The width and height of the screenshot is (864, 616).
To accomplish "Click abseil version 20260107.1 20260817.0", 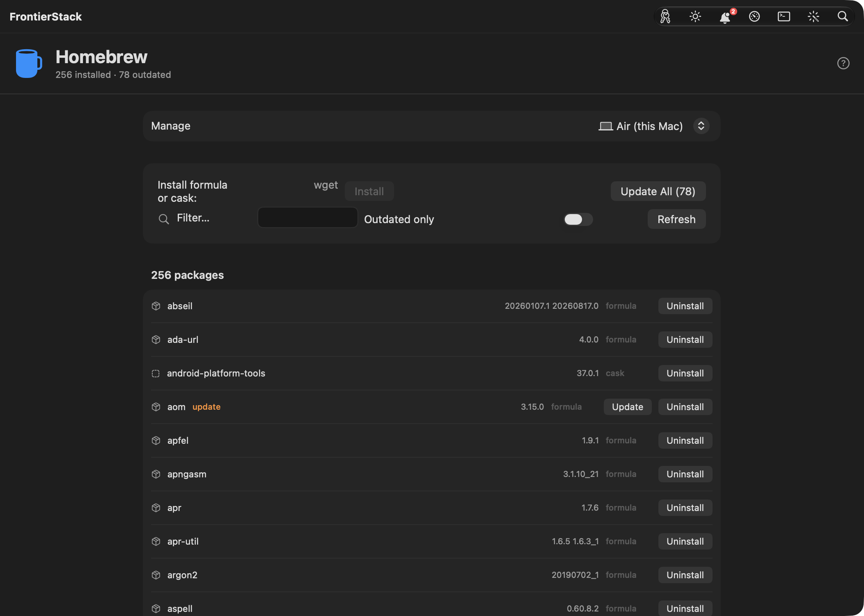I will point(552,306).
